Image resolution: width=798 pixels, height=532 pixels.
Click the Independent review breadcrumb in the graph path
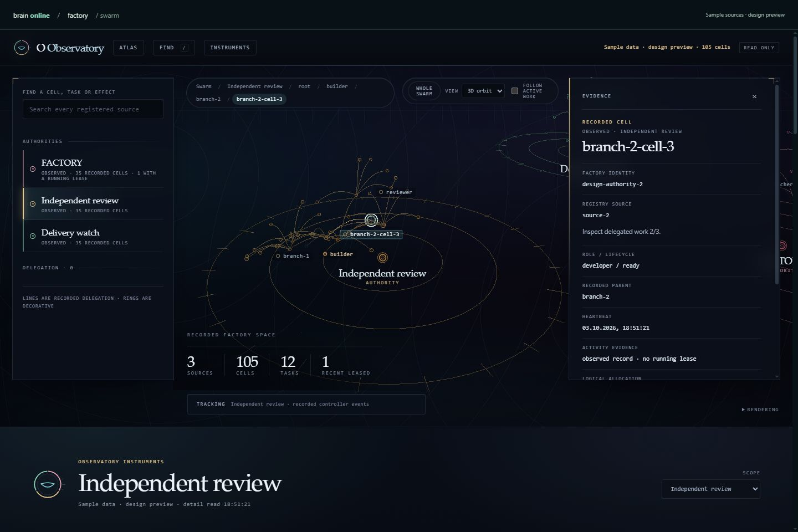click(x=255, y=86)
